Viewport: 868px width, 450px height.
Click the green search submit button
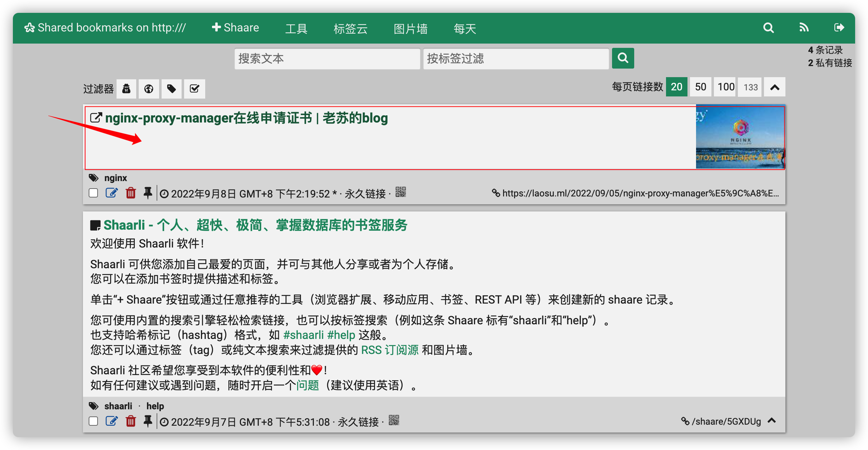click(623, 58)
